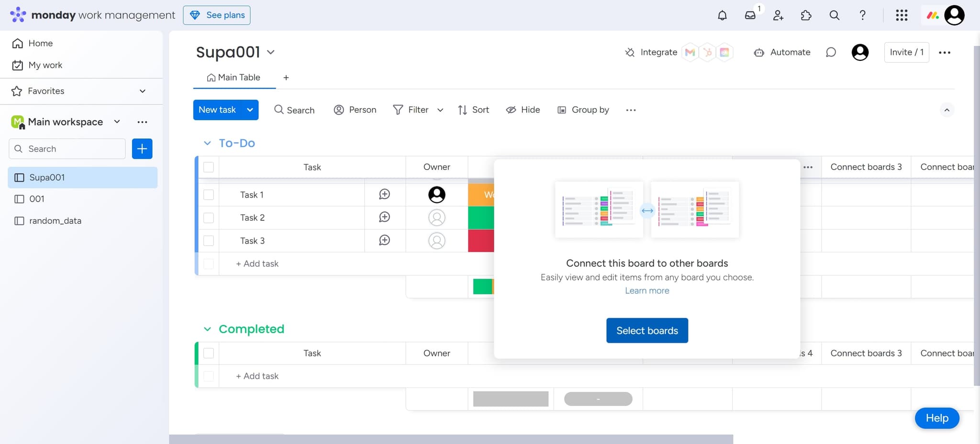The height and width of the screenshot is (444, 980).
Task: Collapse the To-Do group
Action: 207,143
